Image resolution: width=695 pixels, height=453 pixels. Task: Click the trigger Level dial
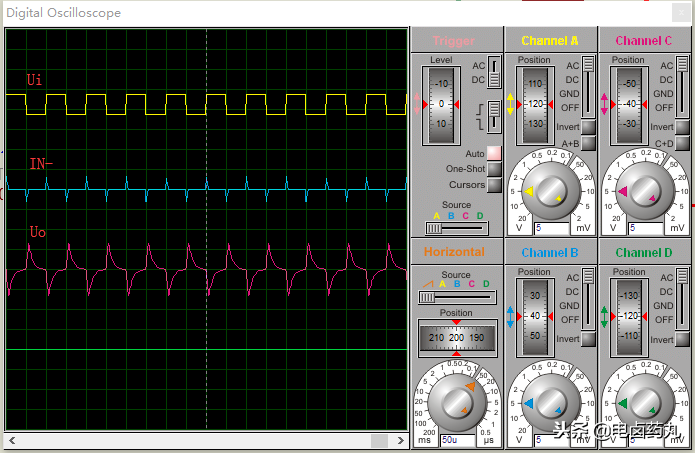(441, 105)
